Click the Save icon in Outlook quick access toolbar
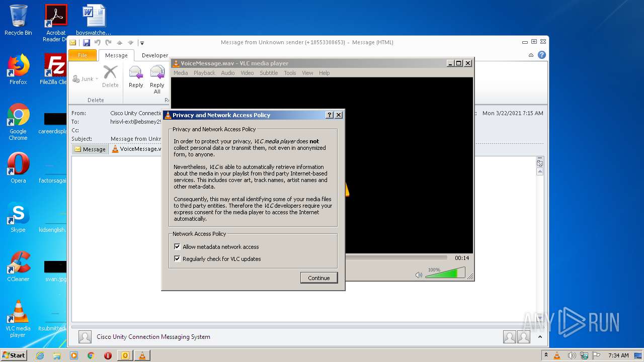The height and width of the screenshot is (362, 644). [x=87, y=43]
